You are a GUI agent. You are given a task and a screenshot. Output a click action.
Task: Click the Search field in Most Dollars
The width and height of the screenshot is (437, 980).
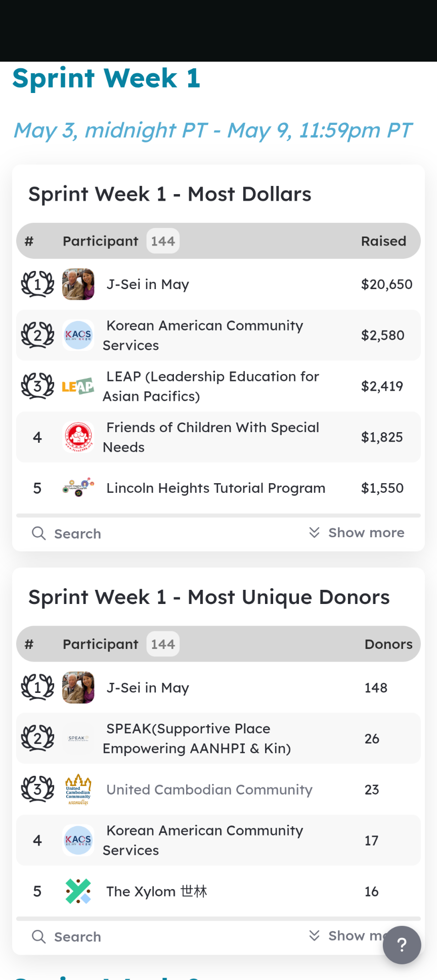point(162,533)
